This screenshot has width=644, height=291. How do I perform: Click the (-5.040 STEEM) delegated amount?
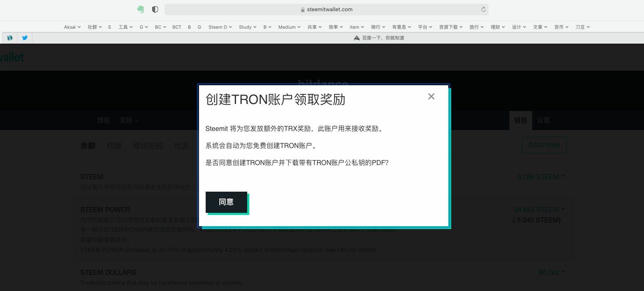tap(537, 220)
